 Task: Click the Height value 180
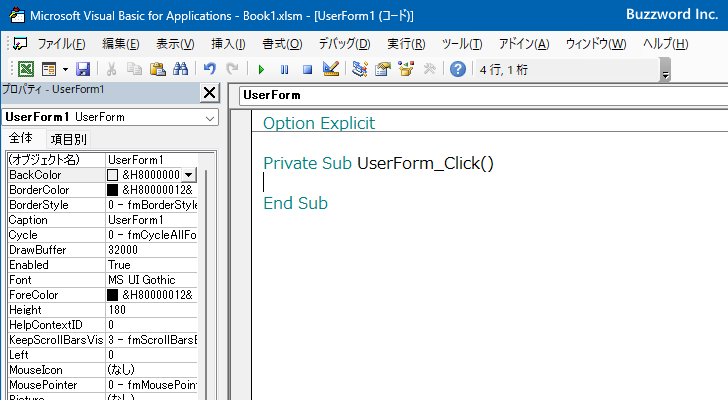coord(117,310)
